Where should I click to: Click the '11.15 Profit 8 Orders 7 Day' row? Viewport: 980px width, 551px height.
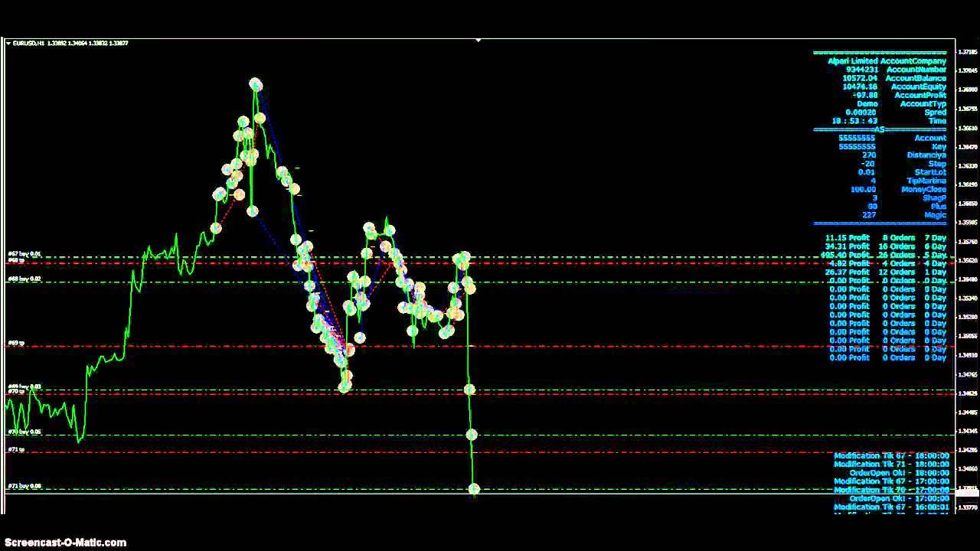coord(886,238)
